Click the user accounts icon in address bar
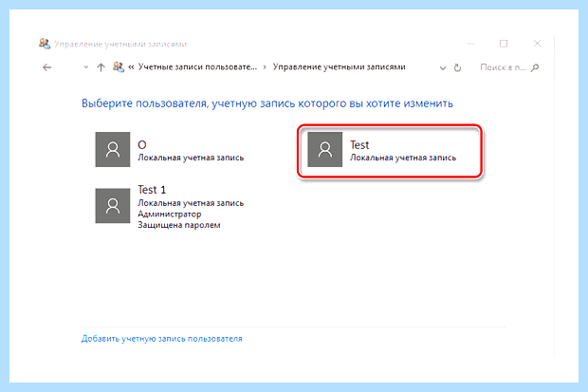 coord(119,67)
